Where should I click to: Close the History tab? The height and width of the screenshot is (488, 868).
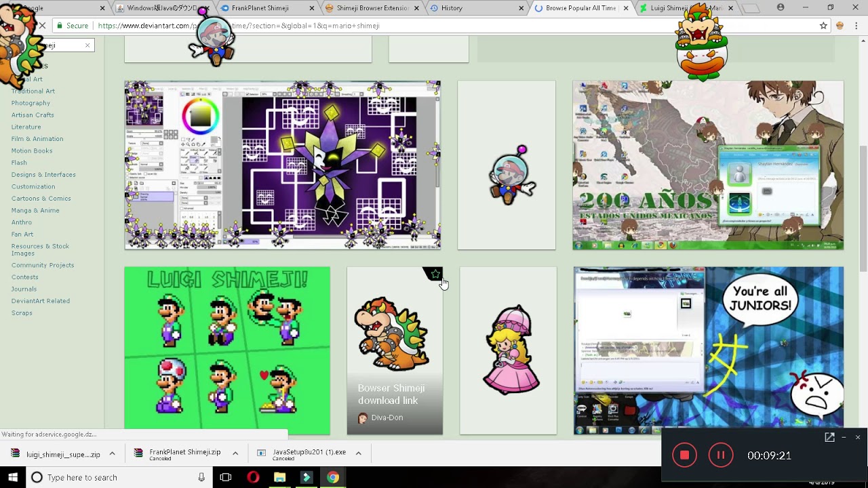(521, 8)
